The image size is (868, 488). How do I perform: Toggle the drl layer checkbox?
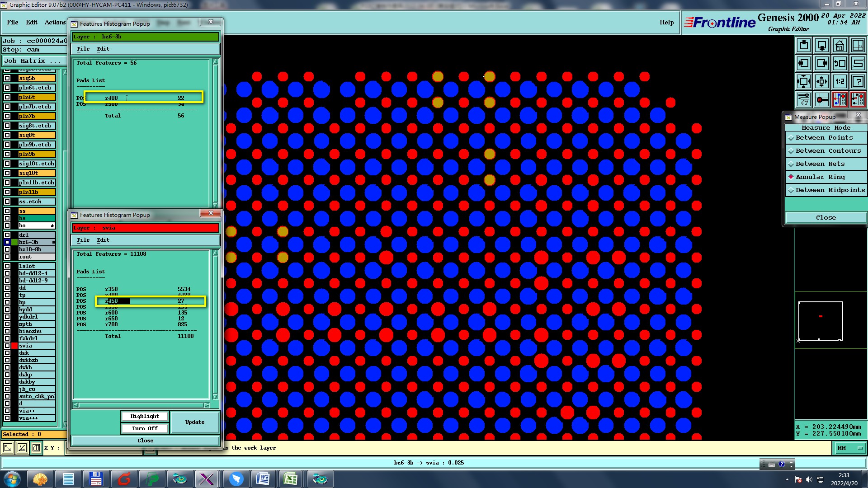[7, 235]
